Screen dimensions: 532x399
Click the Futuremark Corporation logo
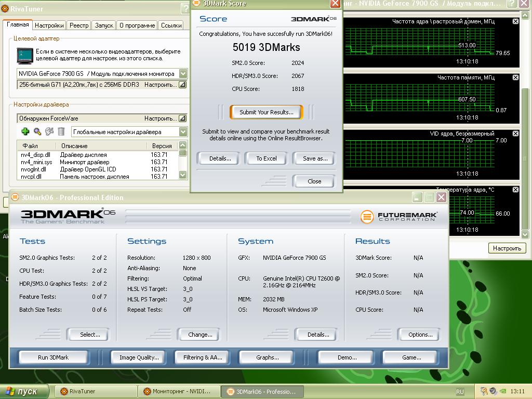tap(398, 217)
